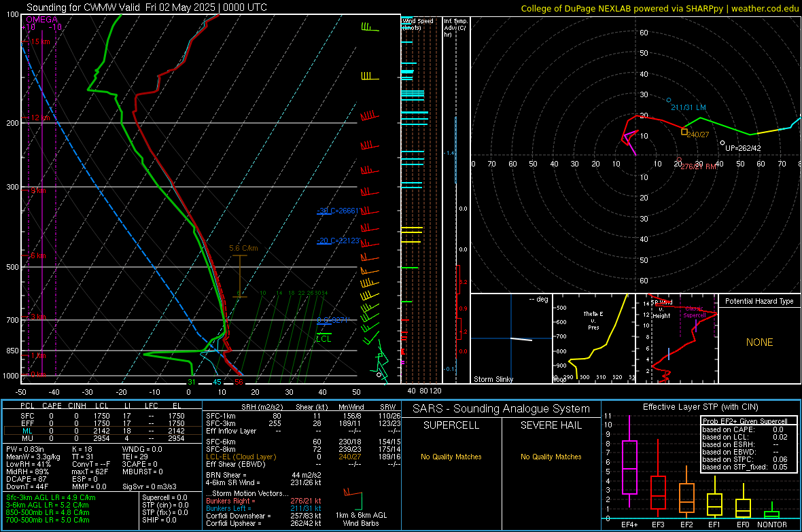Click the orange square mean wind marker on hodograph
The height and width of the screenshot is (532, 802).
(x=684, y=132)
